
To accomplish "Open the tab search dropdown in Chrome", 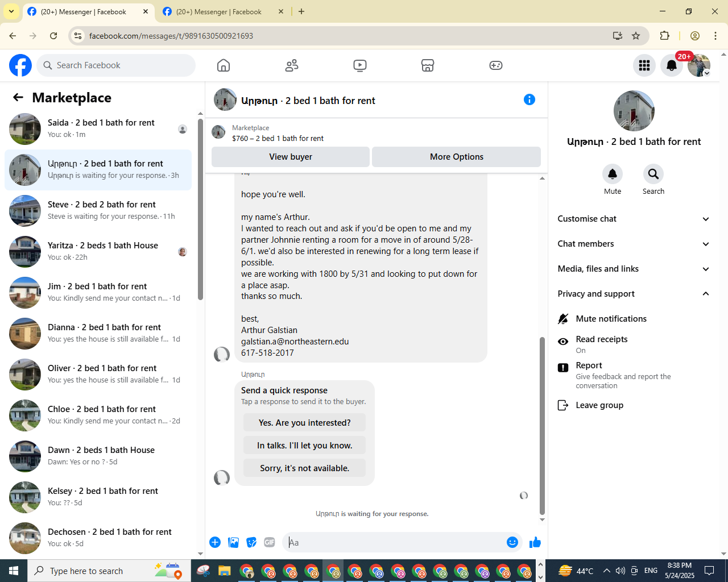I will [x=11, y=11].
